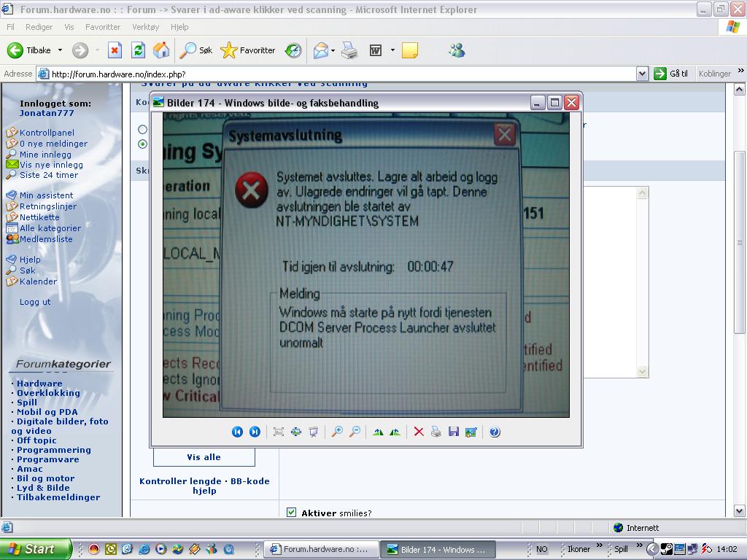Open Kontrollpanel link
The width and height of the screenshot is (747, 560).
click(47, 133)
